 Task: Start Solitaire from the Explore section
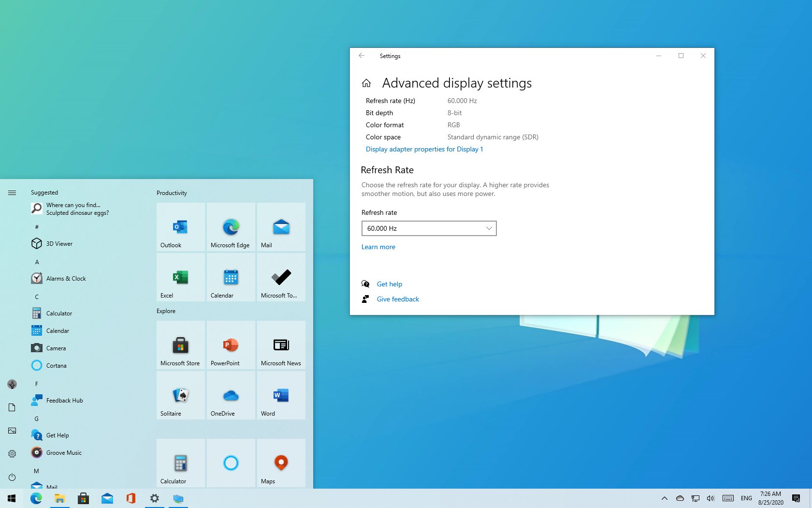click(180, 395)
